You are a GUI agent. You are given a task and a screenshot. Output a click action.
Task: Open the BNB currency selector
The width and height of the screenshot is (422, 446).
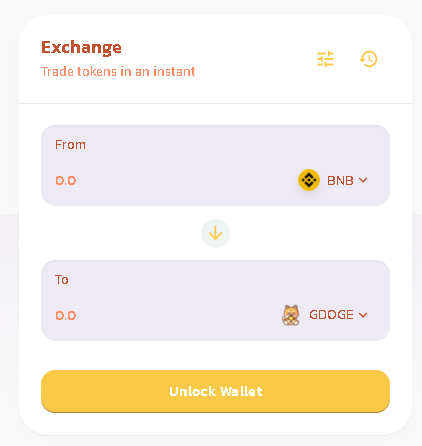click(333, 180)
